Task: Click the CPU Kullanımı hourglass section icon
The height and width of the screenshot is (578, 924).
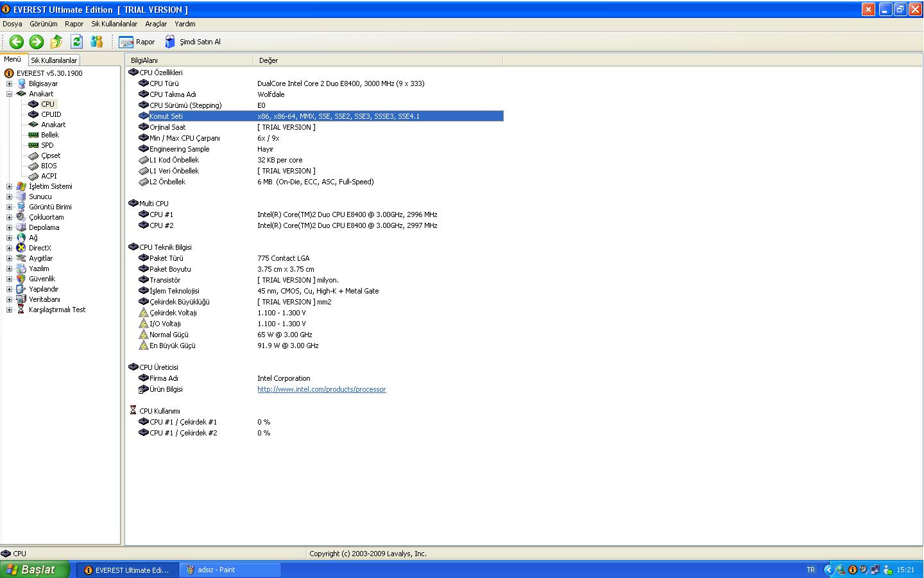Action: click(133, 410)
